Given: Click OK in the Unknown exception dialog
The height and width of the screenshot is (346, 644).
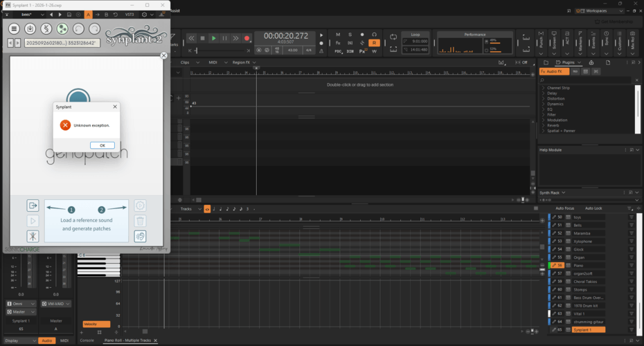Looking at the screenshot, I should pos(102,145).
